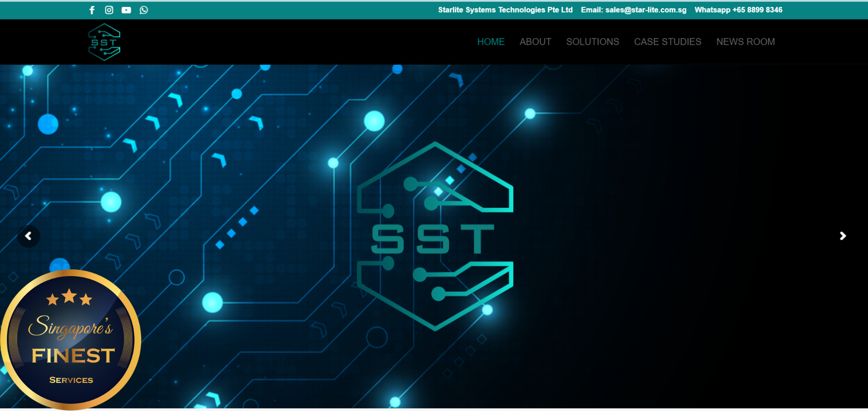Screen dimensions: 868x411
Task: Go to previous slide with left arrow
Action: tap(28, 236)
